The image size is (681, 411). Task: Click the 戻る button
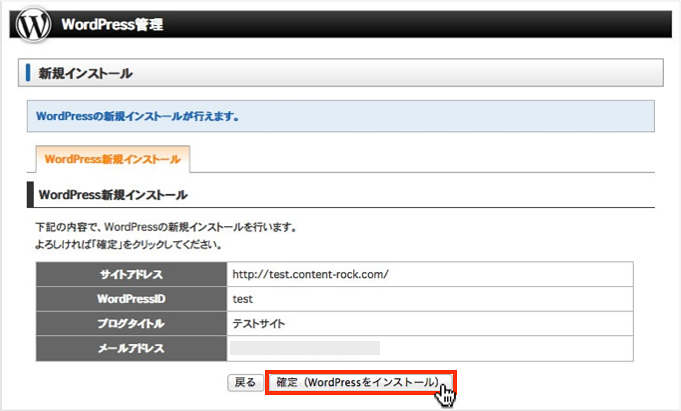pos(245,382)
